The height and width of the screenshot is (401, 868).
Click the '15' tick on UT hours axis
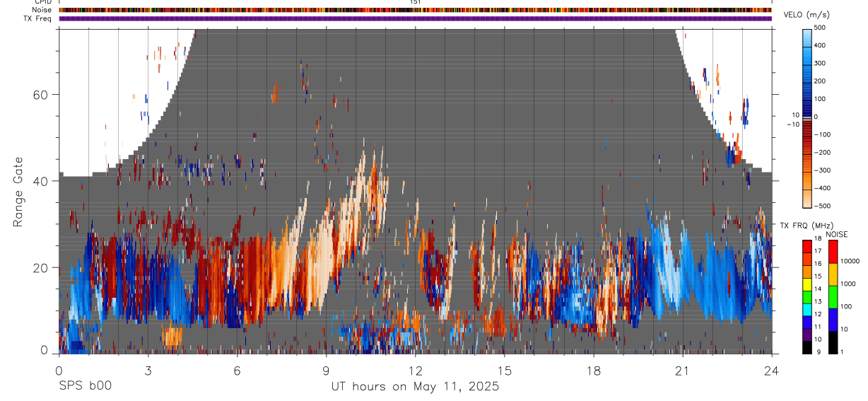[x=505, y=370]
